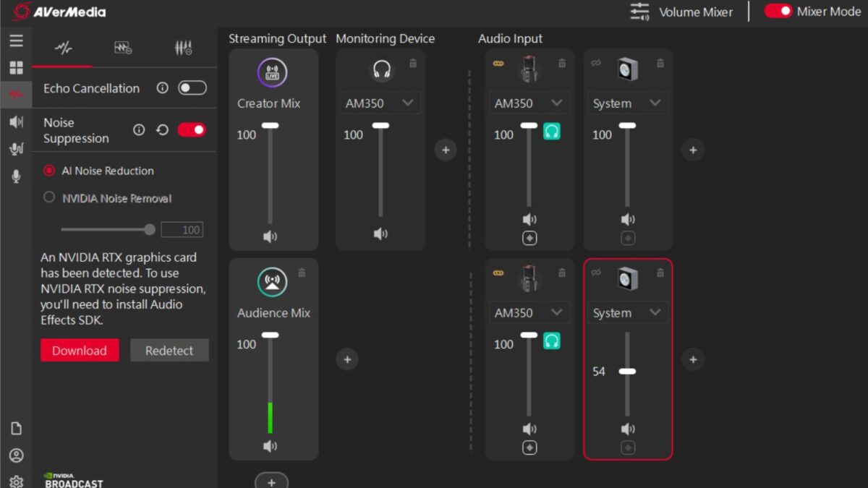
Task: Mute the Audience Mix speaker icon
Action: click(270, 446)
